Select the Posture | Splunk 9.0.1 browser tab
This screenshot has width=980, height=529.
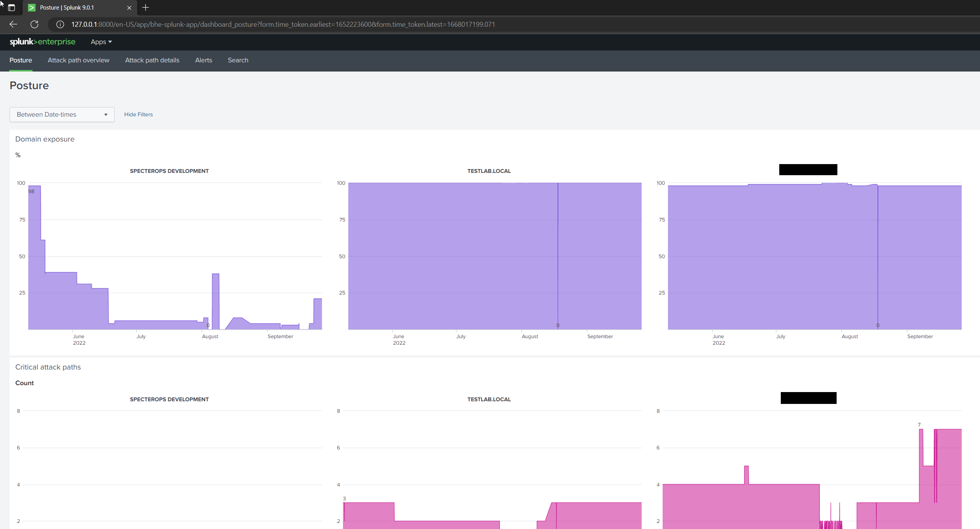click(80, 8)
